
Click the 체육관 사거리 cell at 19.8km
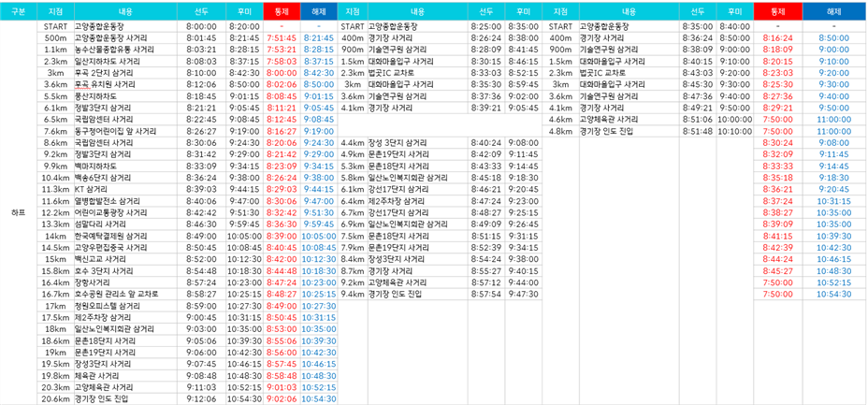click(x=125, y=375)
